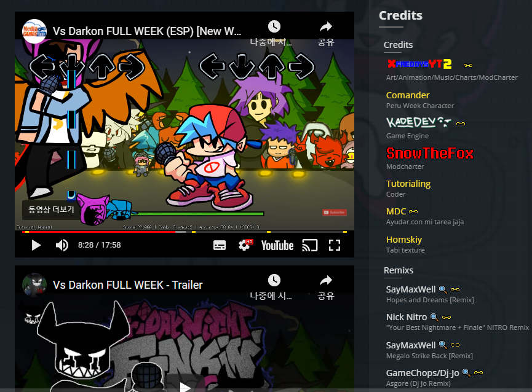Click link icon beside GameChops/Dj-Jo
532x392 pixels.
click(478, 373)
